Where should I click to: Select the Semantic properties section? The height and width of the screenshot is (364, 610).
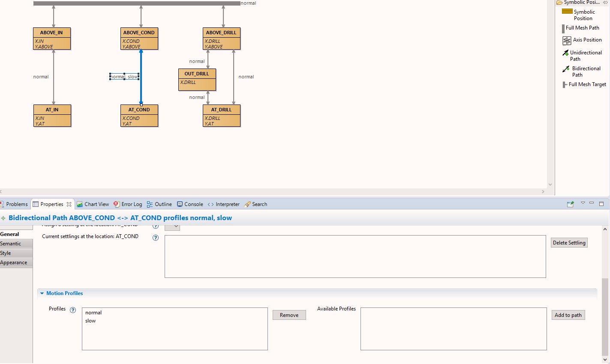pyautogui.click(x=16, y=244)
